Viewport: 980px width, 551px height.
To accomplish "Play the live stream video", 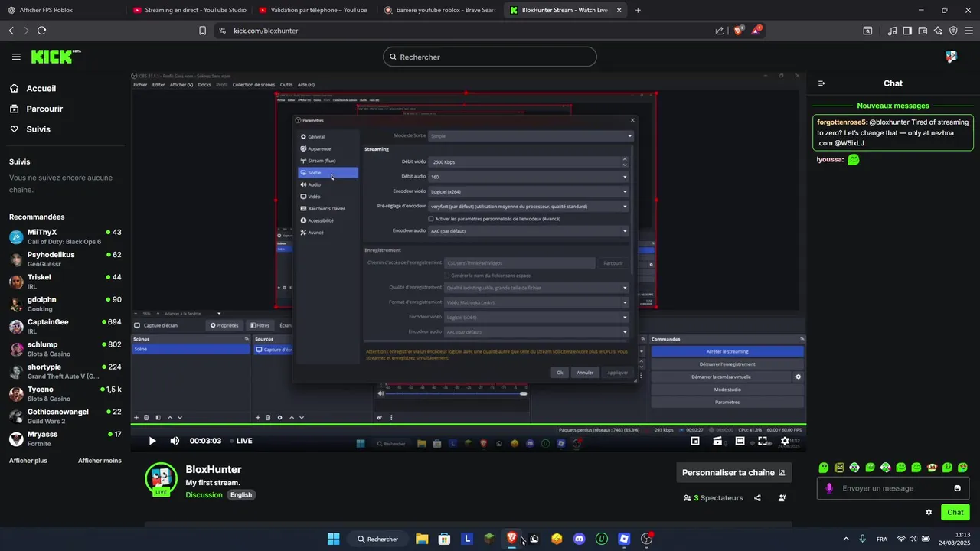I will point(152,441).
